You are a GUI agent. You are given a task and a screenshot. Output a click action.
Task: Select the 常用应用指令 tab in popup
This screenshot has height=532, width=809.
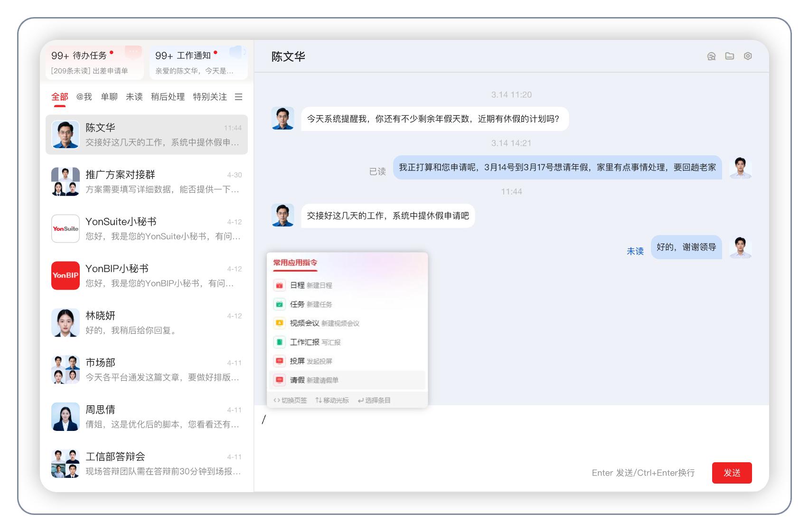pyautogui.click(x=295, y=263)
